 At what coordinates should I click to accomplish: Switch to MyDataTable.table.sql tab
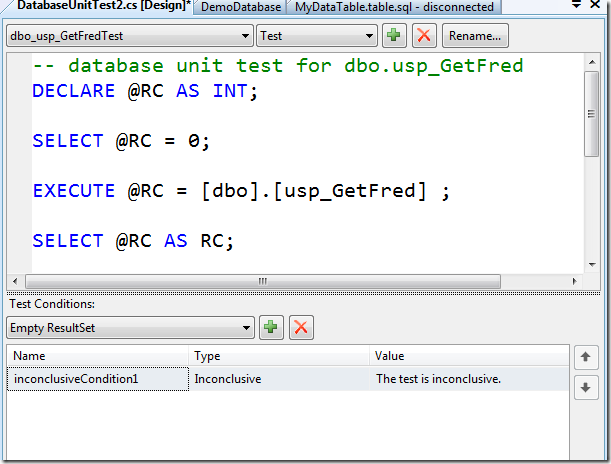(394, 7)
